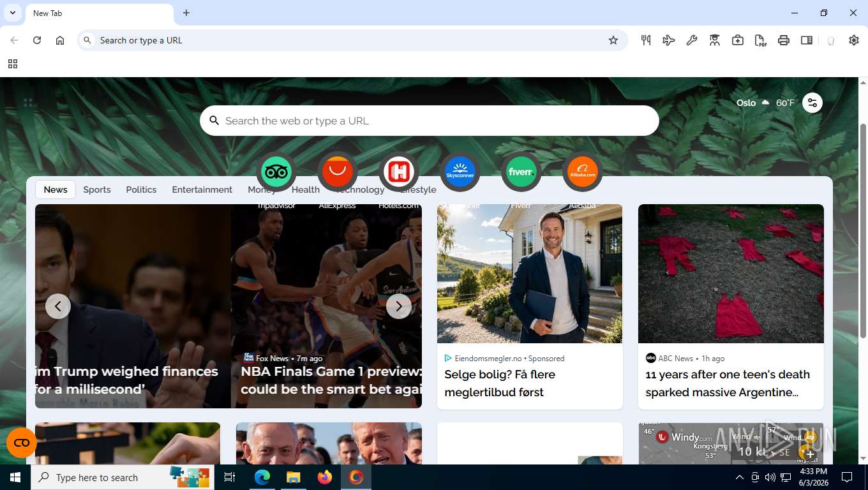Open the AliExpress shortcut icon

pyautogui.click(x=338, y=172)
